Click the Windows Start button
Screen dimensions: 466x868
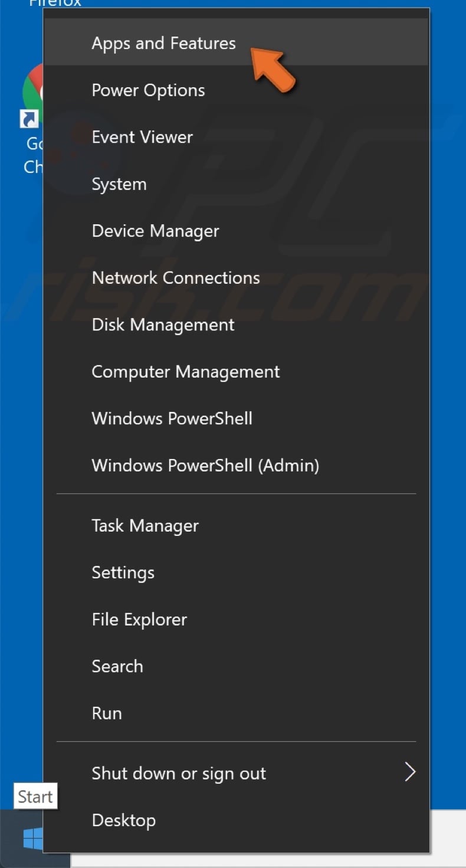(x=32, y=838)
